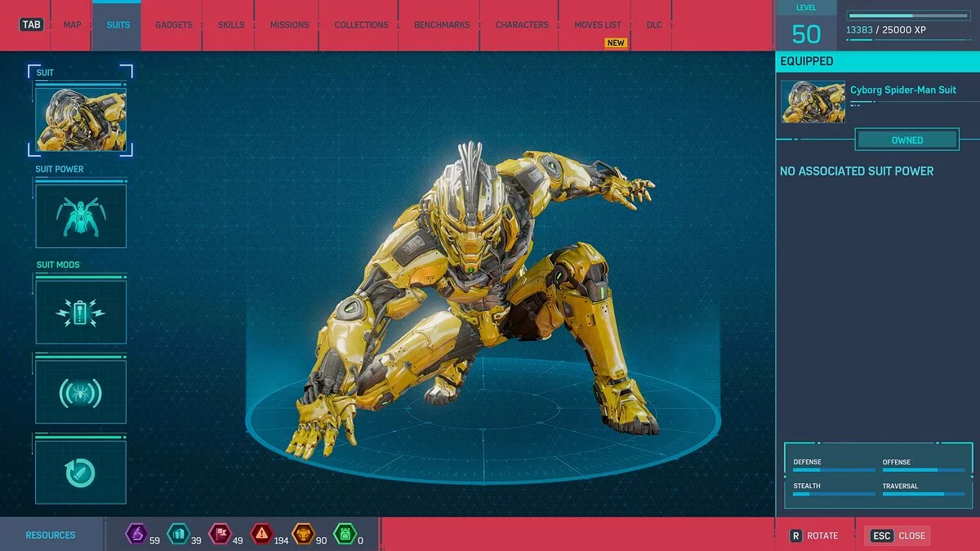The image size is (980, 551).
Task: Click the green backpack token icon
Action: [x=345, y=535]
